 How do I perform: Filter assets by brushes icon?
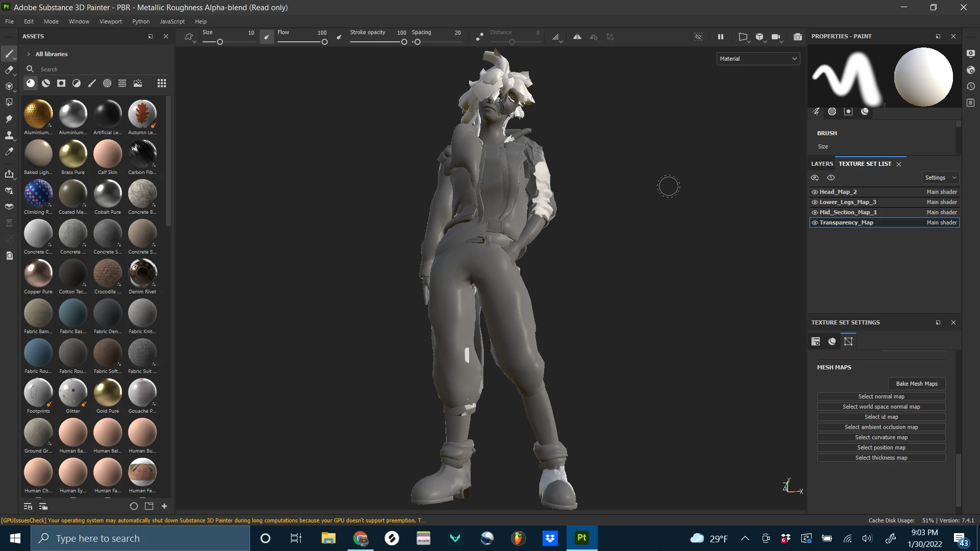click(x=92, y=83)
